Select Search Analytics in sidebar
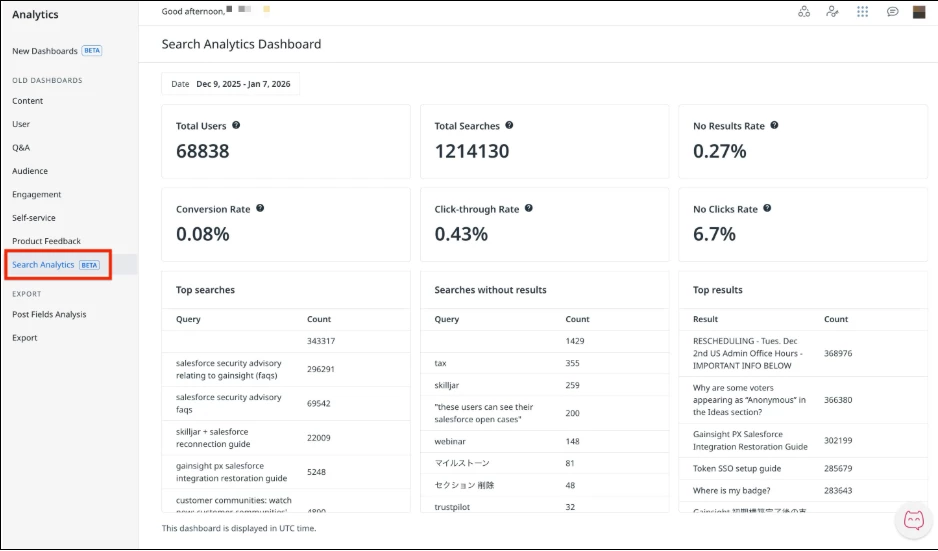This screenshot has height=551, width=938. 56,265
